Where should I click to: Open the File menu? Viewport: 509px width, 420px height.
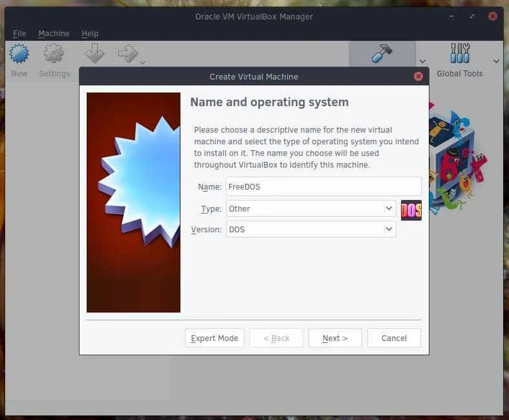19,34
